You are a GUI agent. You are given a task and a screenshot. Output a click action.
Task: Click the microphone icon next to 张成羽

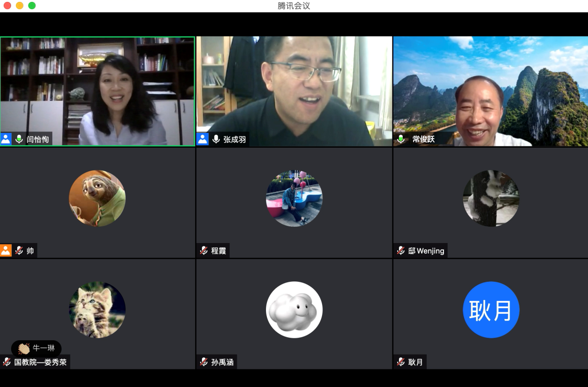pos(216,139)
